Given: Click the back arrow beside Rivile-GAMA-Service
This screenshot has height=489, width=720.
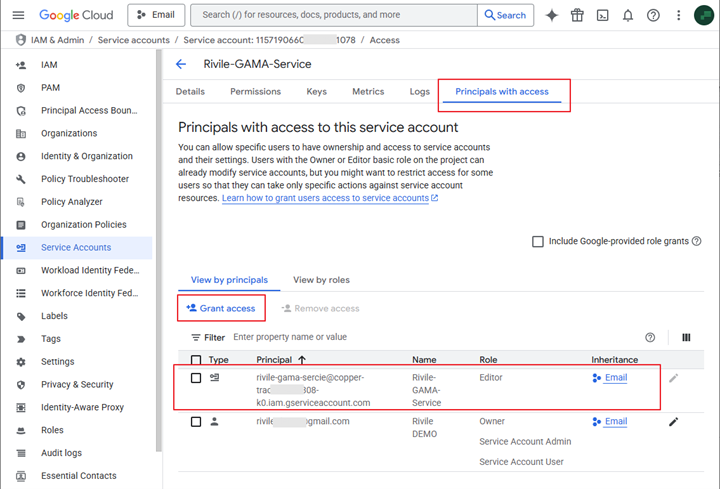Looking at the screenshot, I should coord(181,64).
